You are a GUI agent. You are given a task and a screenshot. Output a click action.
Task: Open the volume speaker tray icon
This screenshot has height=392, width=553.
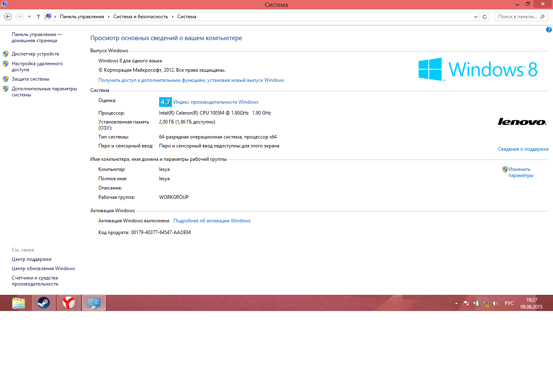(x=495, y=303)
